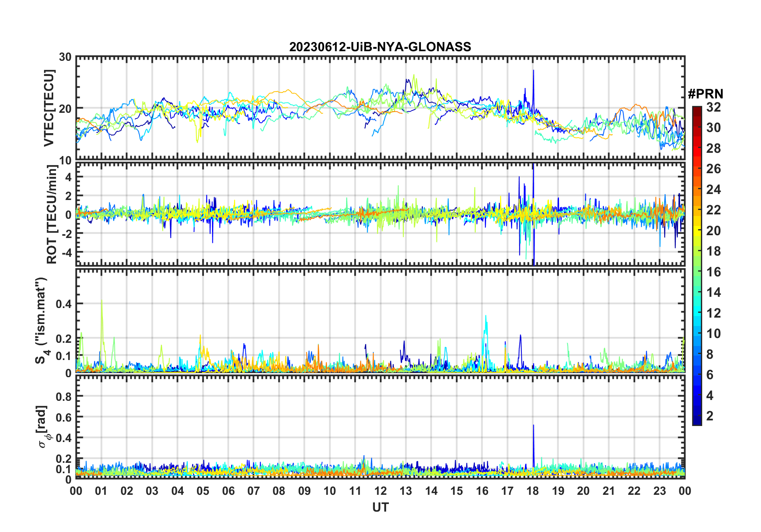Image resolution: width=761 pixels, height=532 pixels.
Task: Click VTEC y-axis tick label "20"
Action: [x=65, y=108]
